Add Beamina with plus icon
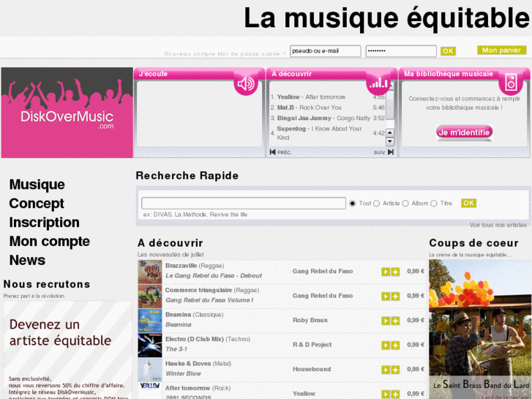 coord(395,321)
